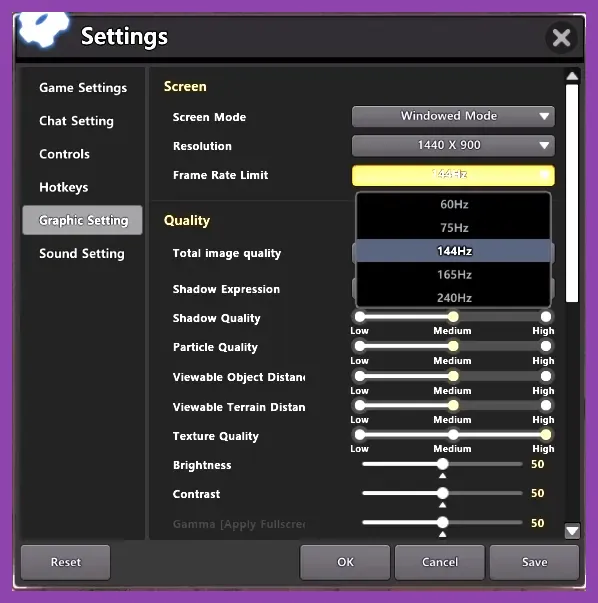Go to the Hotkeys tab

pyautogui.click(x=64, y=187)
